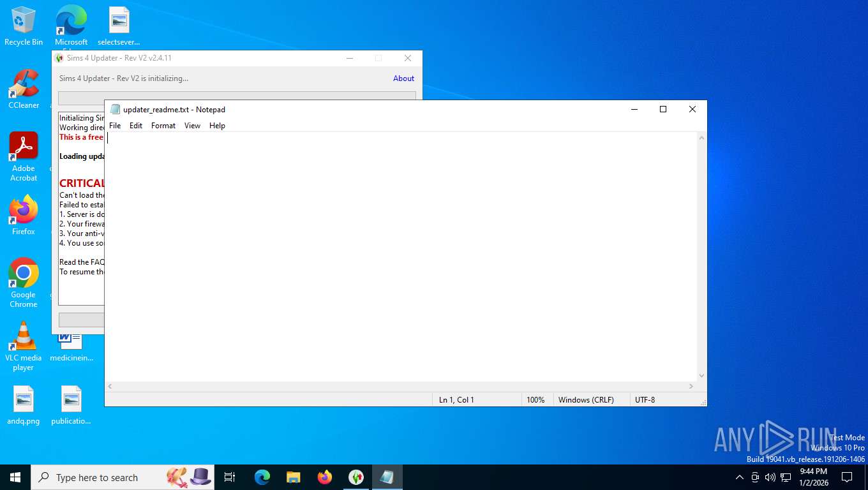Select the selectsever image file on the desktop
This screenshot has width=868, height=490.
(x=119, y=26)
